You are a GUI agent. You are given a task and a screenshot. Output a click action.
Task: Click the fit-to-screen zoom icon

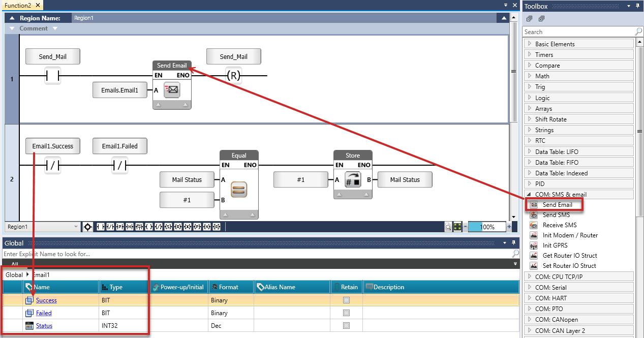click(457, 227)
